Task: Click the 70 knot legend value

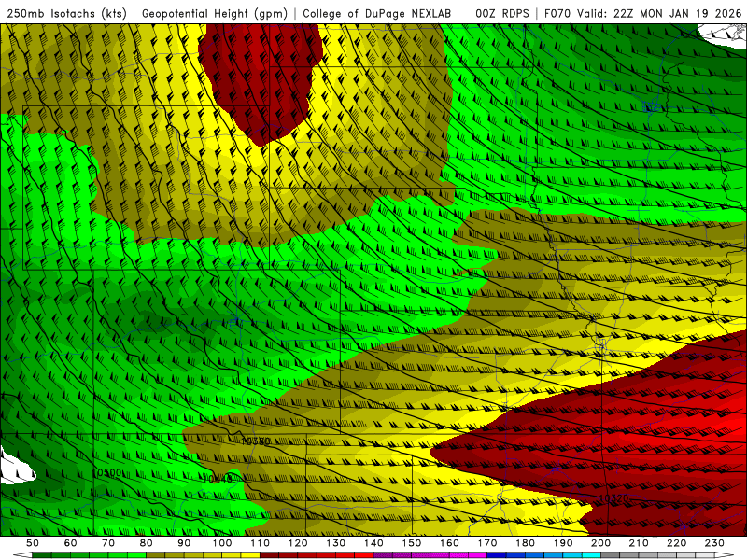Action: 108,543
